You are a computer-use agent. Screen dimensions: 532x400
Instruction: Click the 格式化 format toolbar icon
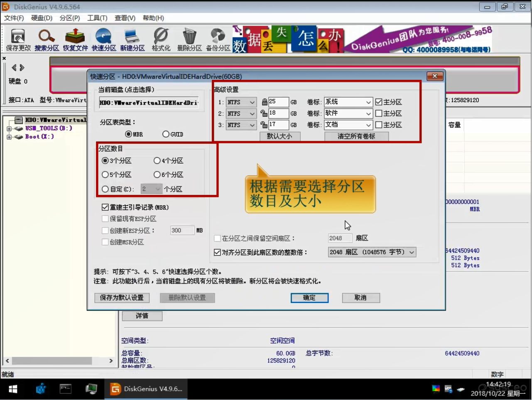[161, 39]
